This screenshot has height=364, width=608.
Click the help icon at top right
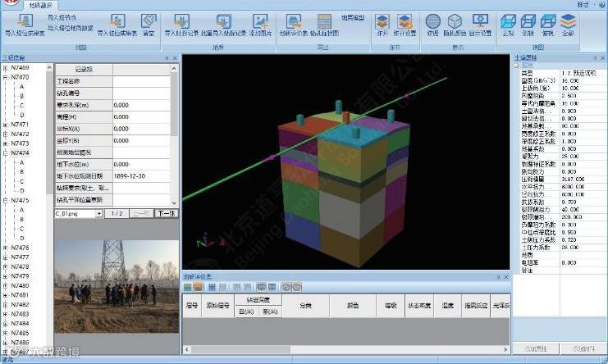click(601, 5)
